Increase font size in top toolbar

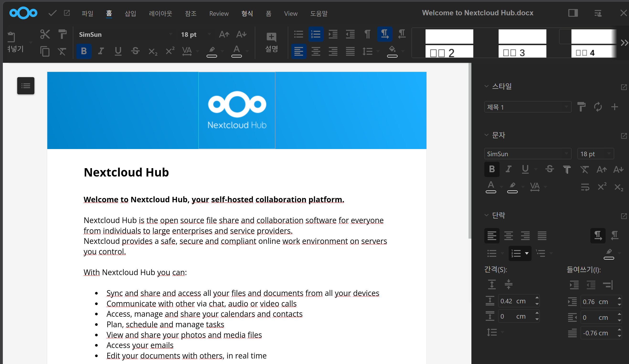[x=224, y=34]
